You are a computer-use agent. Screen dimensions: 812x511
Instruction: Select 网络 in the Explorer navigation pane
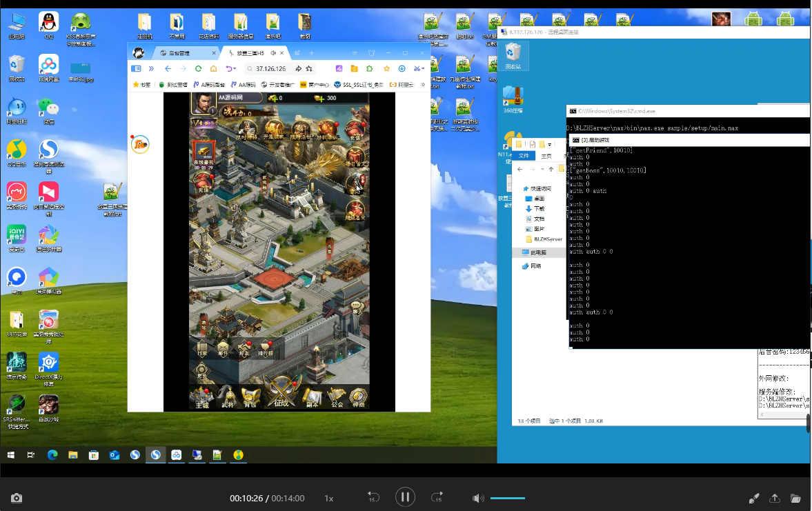pos(531,266)
